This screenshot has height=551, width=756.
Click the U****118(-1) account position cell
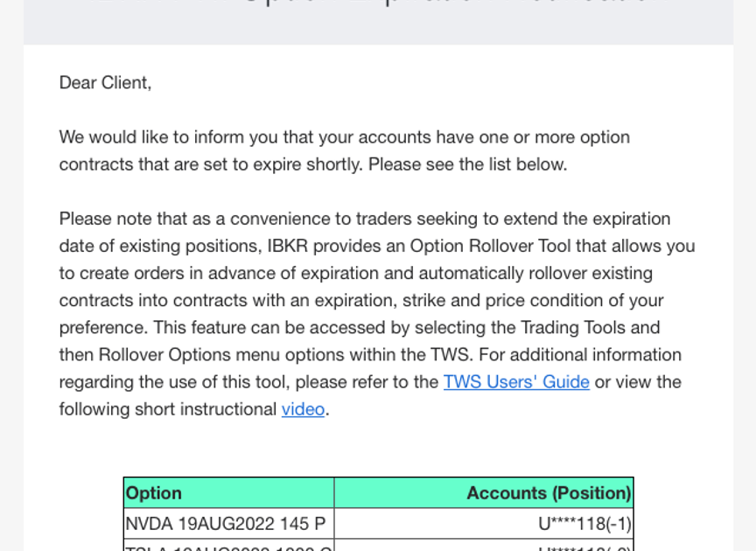click(584, 524)
